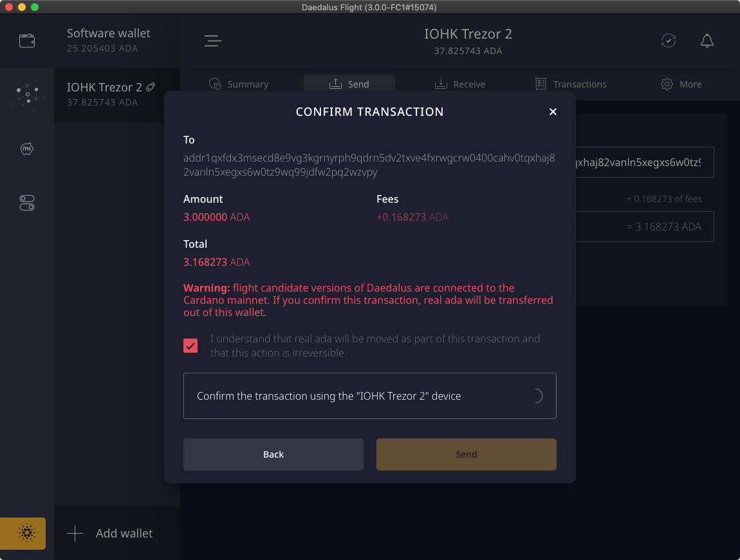Click the amount value 3.000000 ADA
The image size is (740, 560).
(216, 217)
